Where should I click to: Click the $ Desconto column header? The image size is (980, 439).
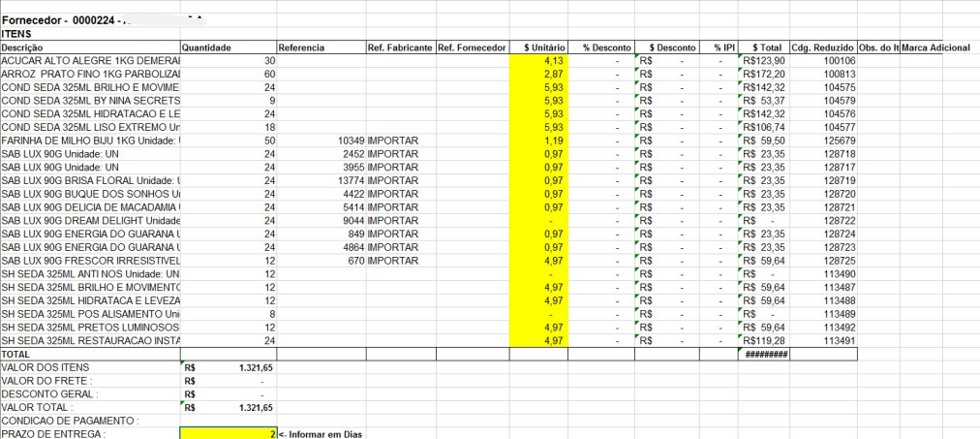pos(667,47)
